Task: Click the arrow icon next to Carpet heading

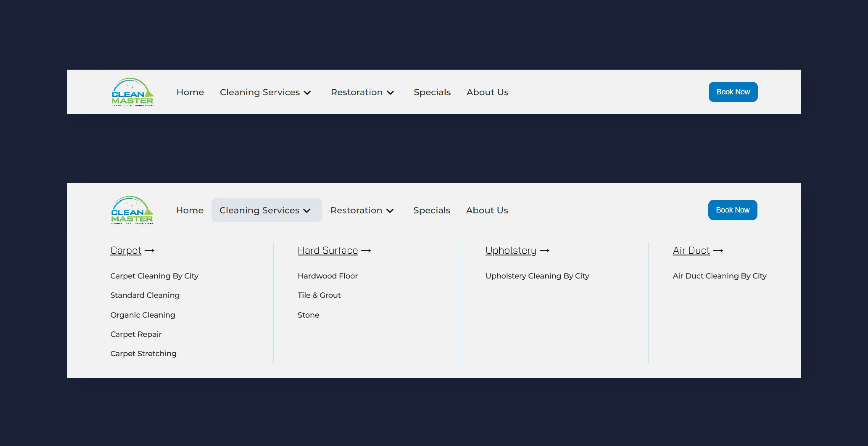Action: (x=149, y=250)
